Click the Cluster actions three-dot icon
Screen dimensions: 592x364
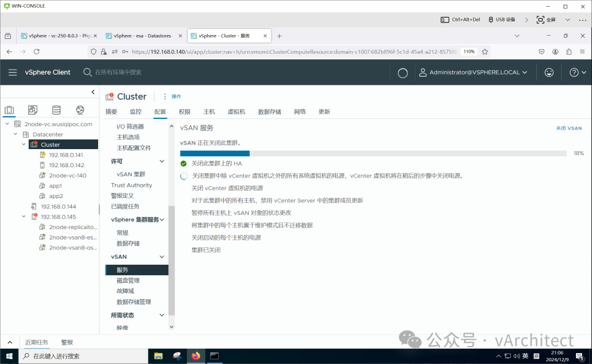164,96
